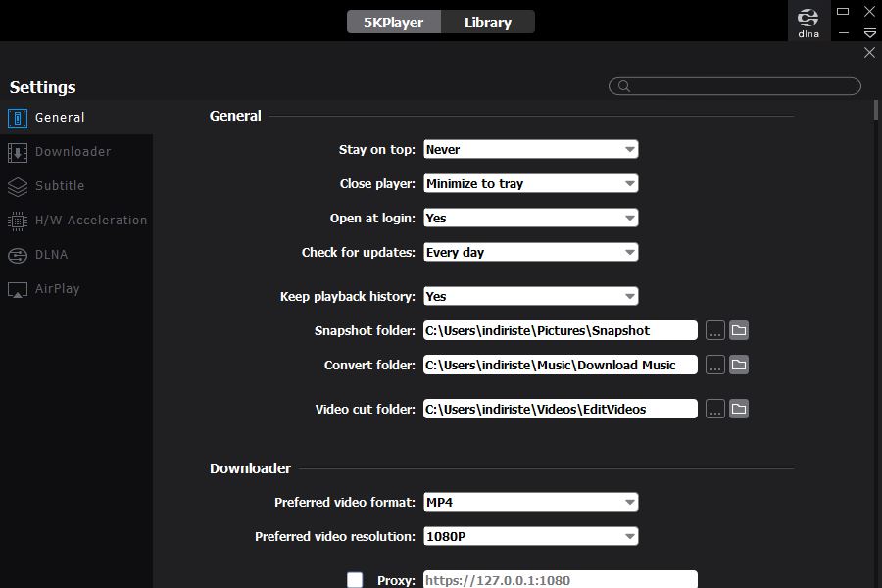Close the Settings panel
Viewport: 882px width, 588px height.
click(x=869, y=52)
